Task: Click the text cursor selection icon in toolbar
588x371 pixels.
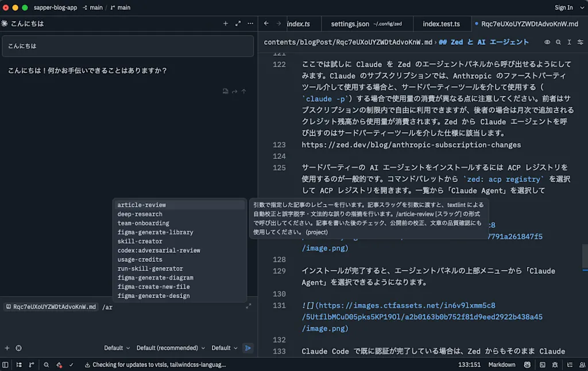Action: (569, 42)
